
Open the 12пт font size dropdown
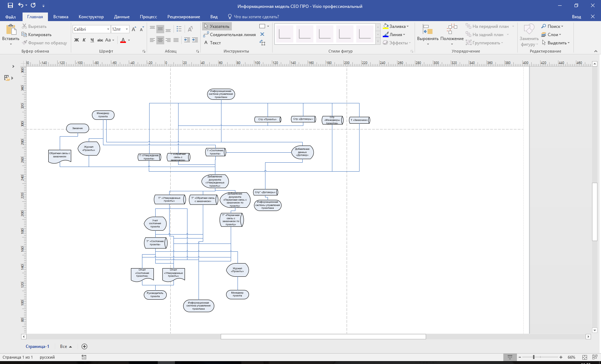pos(127,29)
